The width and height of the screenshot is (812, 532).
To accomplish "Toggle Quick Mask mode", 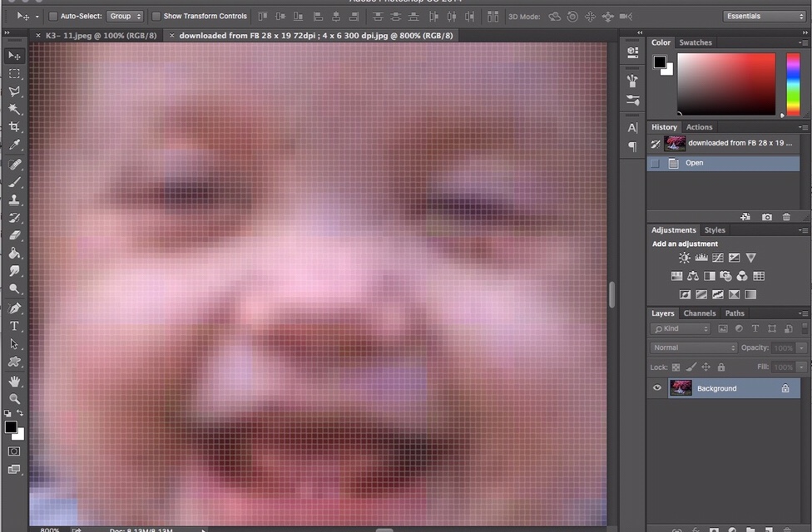I will tap(14, 451).
